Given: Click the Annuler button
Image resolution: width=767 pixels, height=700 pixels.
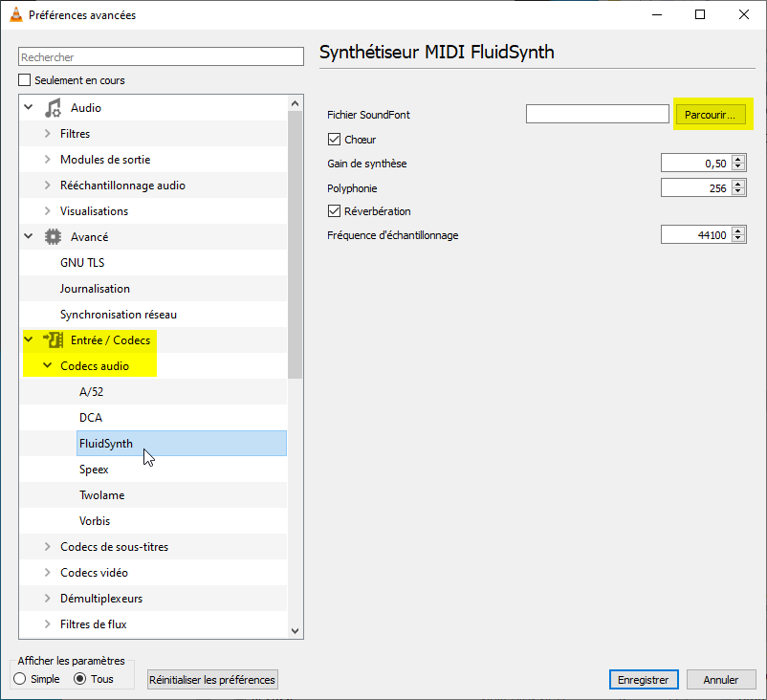Looking at the screenshot, I should pyautogui.click(x=721, y=680).
